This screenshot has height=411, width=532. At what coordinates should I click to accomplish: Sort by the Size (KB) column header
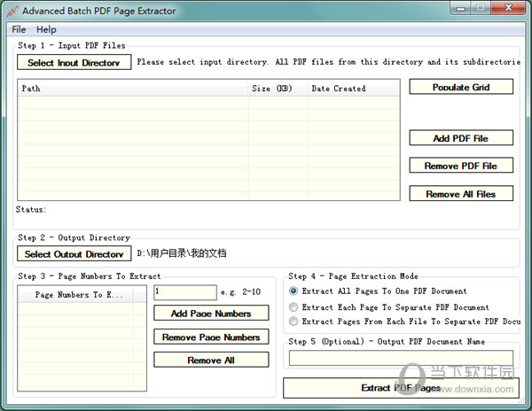(x=278, y=88)
